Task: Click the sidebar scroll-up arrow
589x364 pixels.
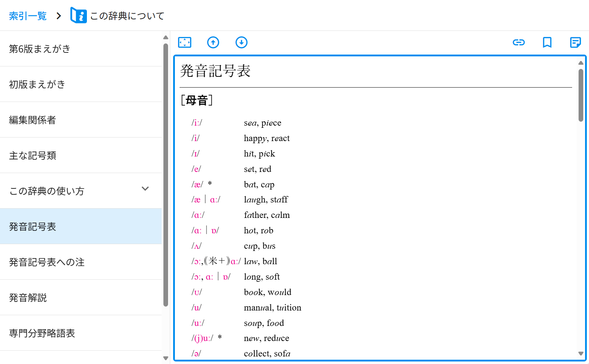Action: (x=166, y=37)
